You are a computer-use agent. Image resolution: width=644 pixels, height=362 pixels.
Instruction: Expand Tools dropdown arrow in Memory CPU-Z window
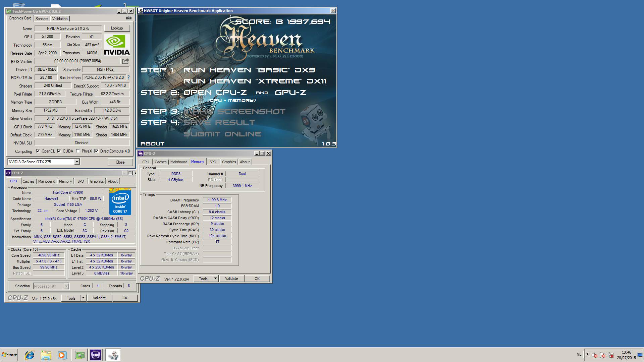coord(215,279)
